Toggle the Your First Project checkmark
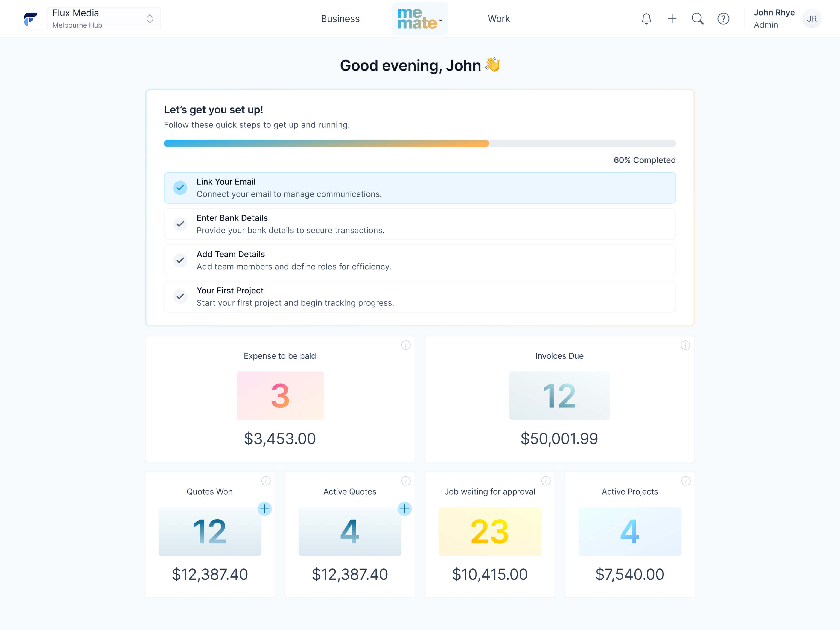Viewport: 840px width, 630px height. (x=180, y=297)
